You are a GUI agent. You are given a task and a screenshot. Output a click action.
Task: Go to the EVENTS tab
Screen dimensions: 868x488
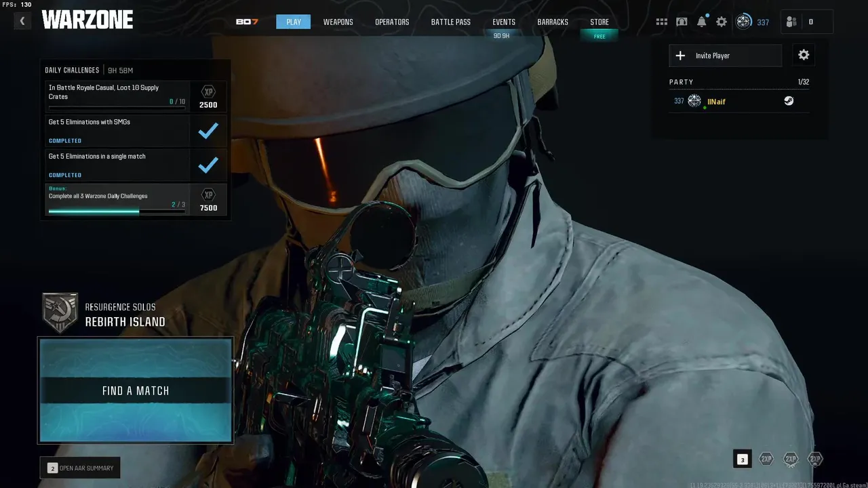point(504,22)
